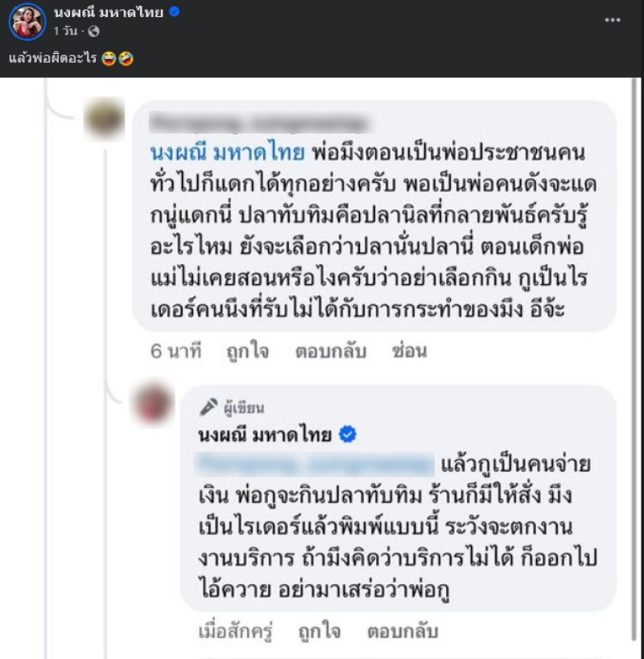Click the blurred commenter name in first comment
Screen dimensions: 644x659
(259, 123)
